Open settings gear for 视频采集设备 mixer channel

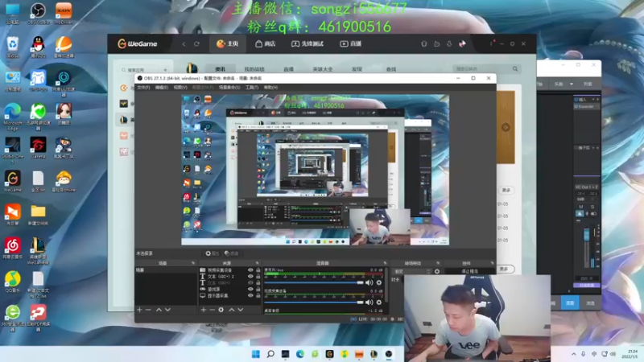click(379, 302)
